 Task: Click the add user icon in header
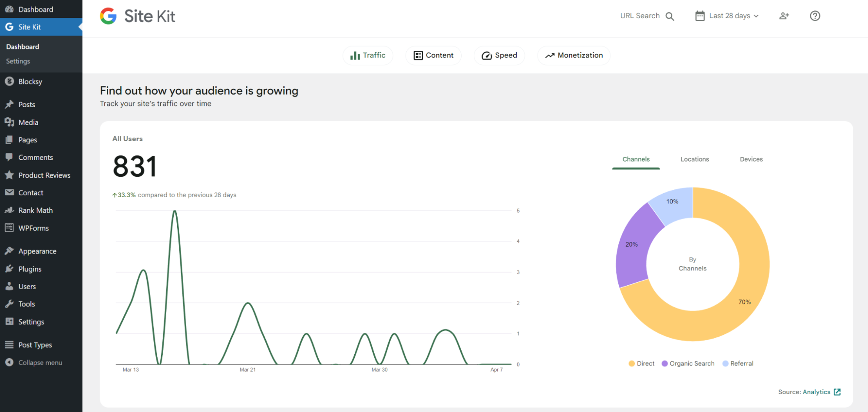784,16
